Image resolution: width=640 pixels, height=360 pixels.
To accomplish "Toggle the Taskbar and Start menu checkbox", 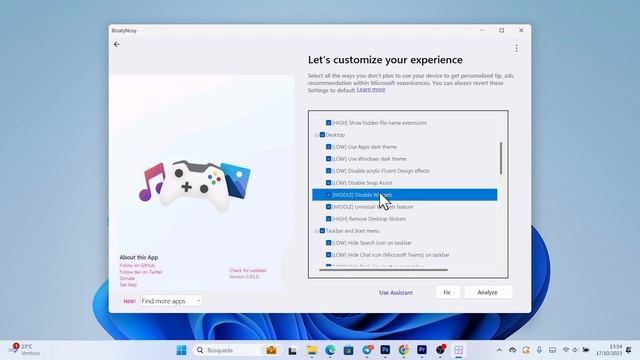I will 322,231.
